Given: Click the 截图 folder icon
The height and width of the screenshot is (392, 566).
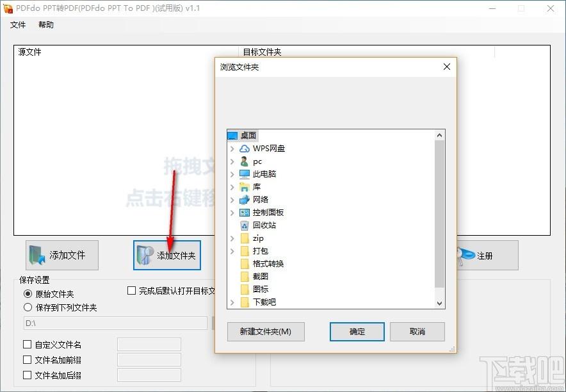Looking at the screenshot, I should 245,277.
